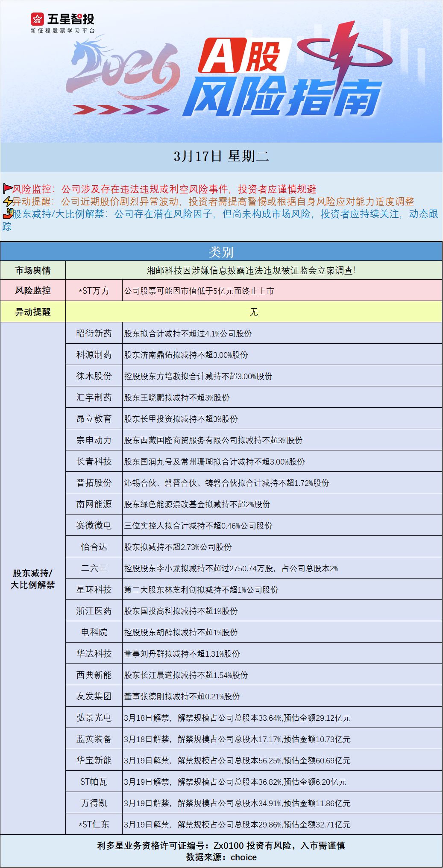Click 股东济南鼎佑拟减持 description
The height and width of the screenshot is (868, 443).
pyautogui.click(x=186, y=355)
